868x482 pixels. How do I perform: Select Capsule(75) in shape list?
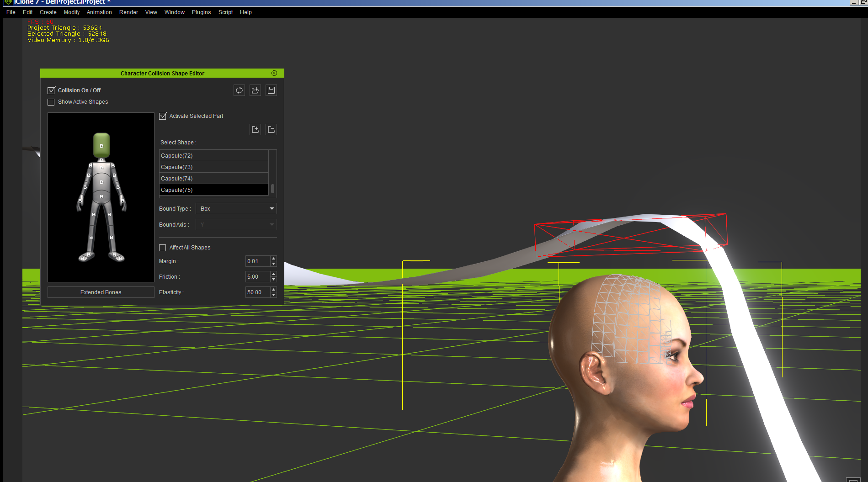213,190
